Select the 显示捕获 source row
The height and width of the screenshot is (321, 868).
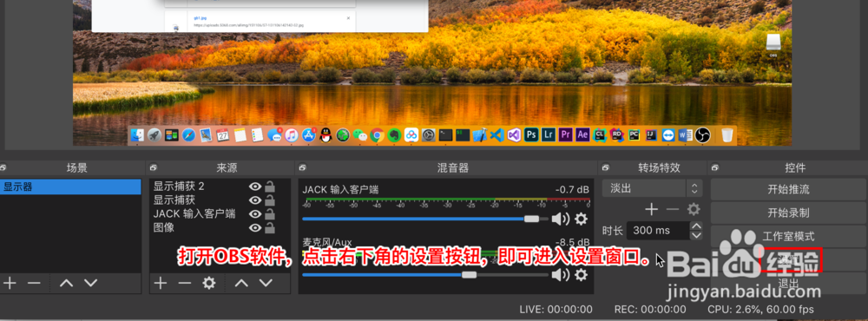tap(220, 200)
